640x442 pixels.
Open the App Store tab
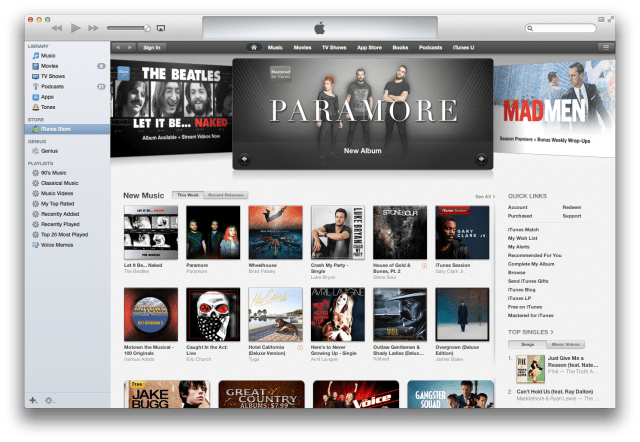(x=369, y=47)
